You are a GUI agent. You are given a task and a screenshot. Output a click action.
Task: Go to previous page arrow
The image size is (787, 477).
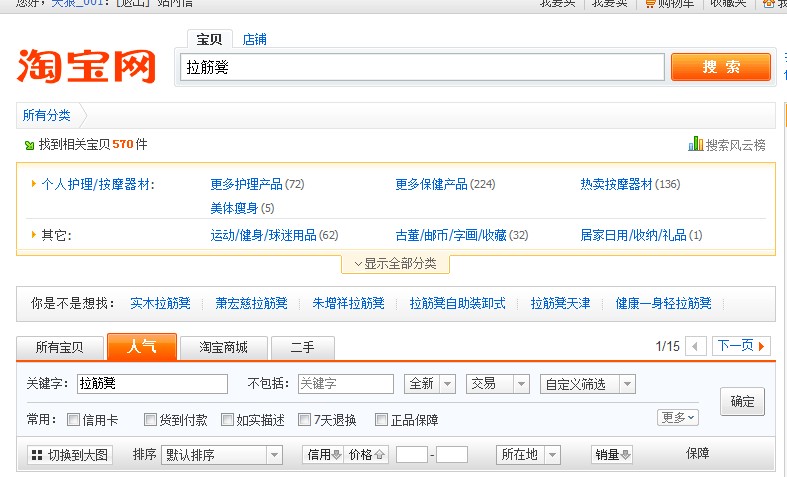tap(695, 346)
